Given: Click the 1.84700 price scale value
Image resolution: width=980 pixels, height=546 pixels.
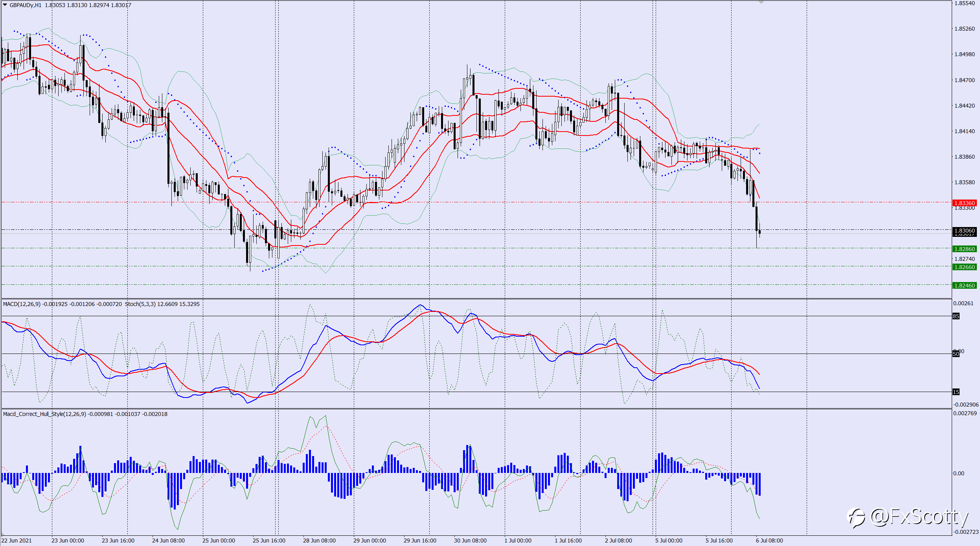Looking at the screenshot, I should [965, 80].
